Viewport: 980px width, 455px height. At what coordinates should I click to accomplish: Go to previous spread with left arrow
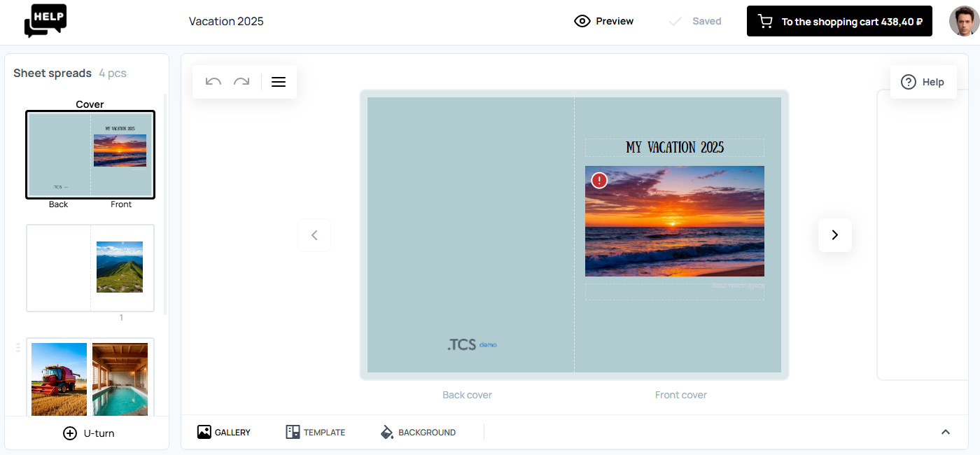click(x=314, y=235)
